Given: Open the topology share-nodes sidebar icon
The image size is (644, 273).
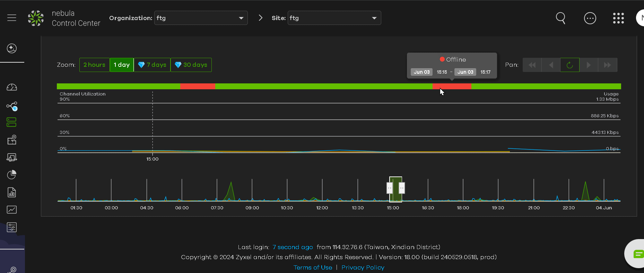Looking at the screenshot, I should tap(12, 106).
